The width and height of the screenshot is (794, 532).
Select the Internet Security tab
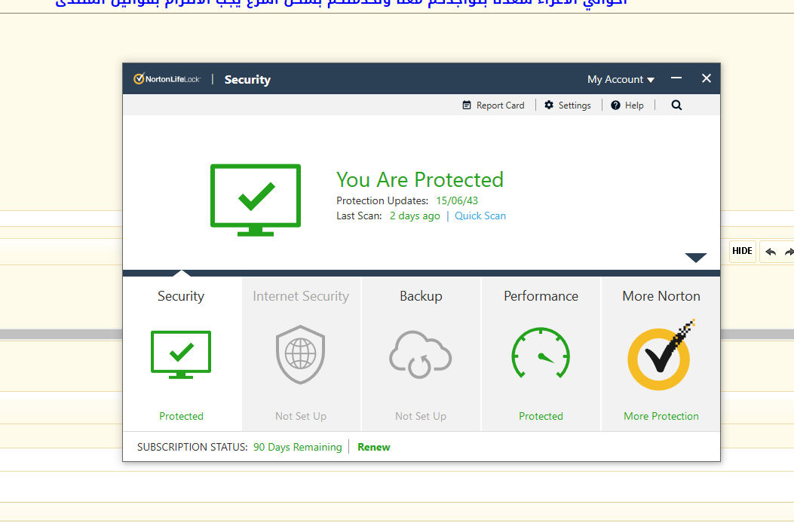pyautogui.click(x=301, y=353)
